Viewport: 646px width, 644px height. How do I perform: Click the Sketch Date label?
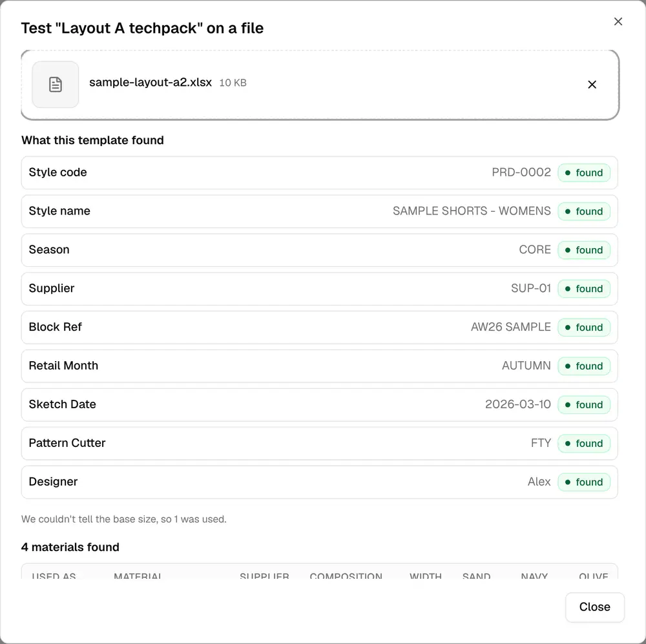pos(62,404)
